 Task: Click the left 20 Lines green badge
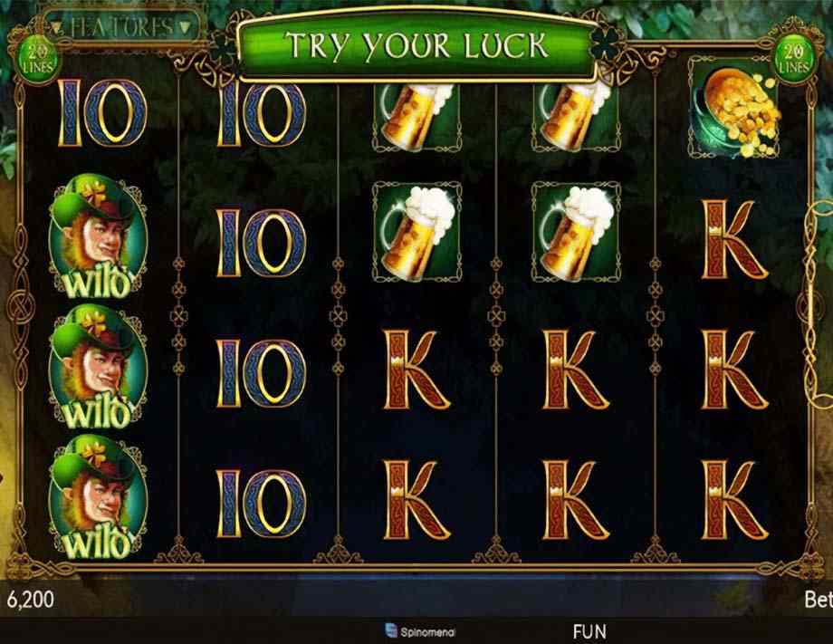[37, 59]
